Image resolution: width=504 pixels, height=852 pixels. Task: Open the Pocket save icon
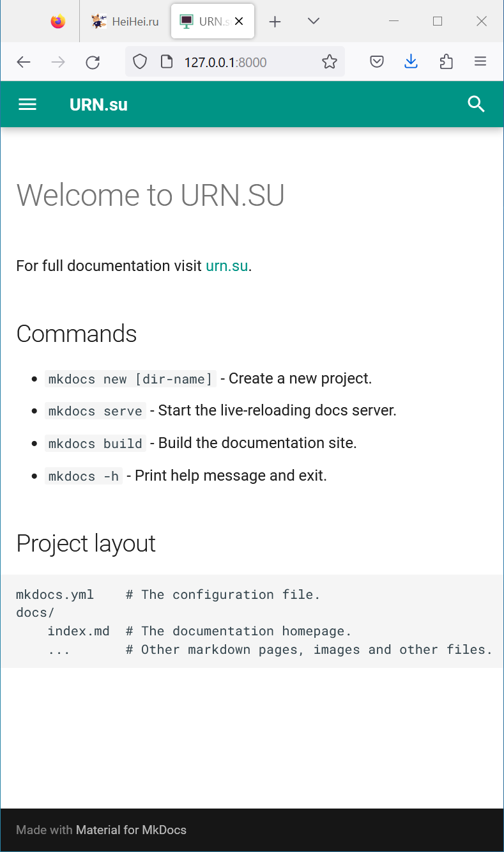[x=377, y=62]
